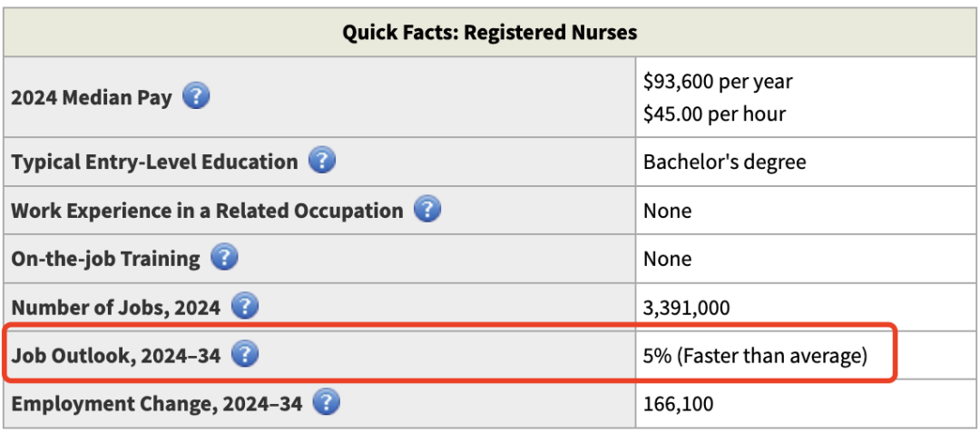
Task: Click the $45.00 per hour value
Action: pos(714,114)
